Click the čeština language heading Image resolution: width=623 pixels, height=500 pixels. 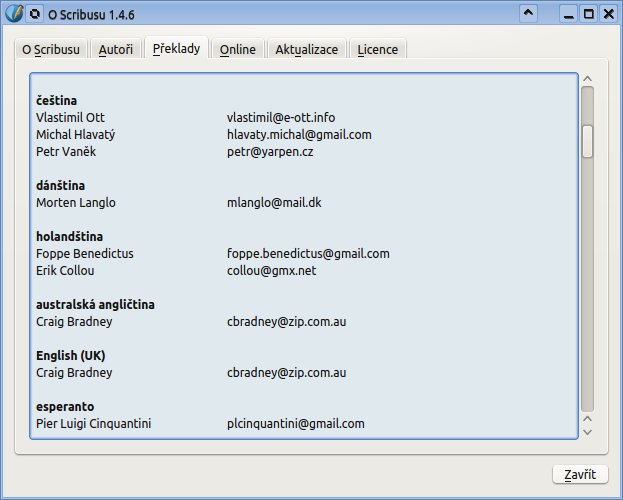[x=56, y=101]
